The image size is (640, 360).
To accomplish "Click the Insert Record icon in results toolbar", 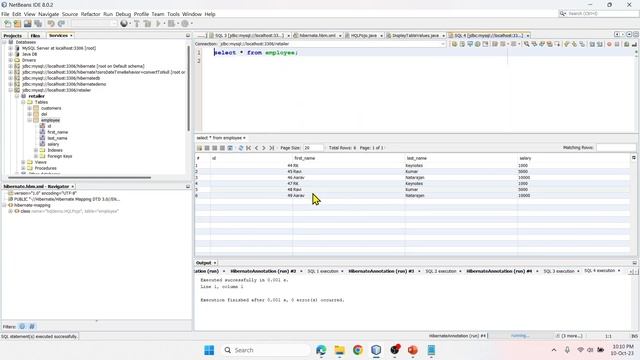I will [x=199, y=148].
